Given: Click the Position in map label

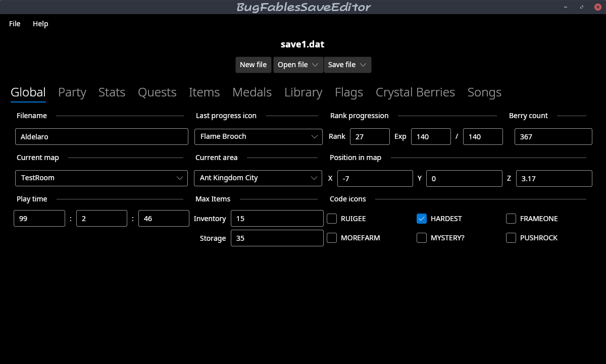Looking at the screenshot, I should (x=356, y=158).
